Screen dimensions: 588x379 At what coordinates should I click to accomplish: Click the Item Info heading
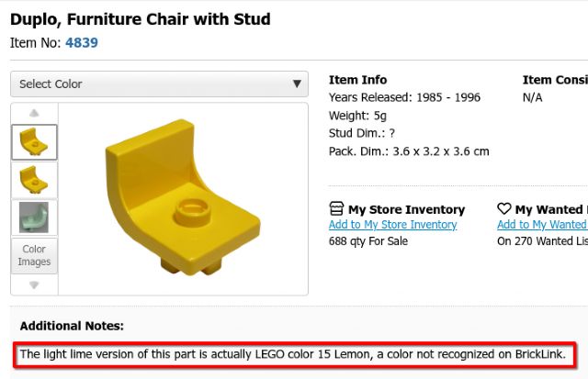(358, 80)
